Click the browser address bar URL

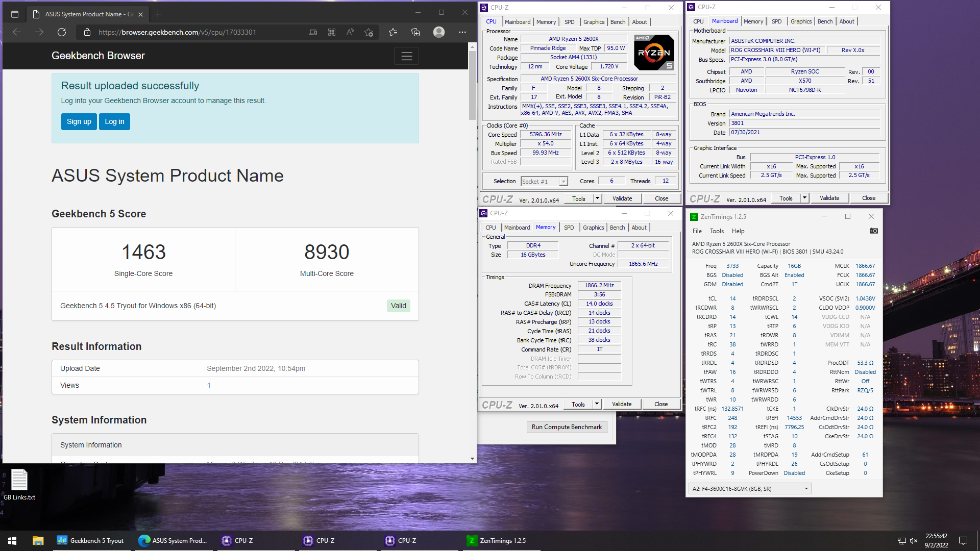[177, 32]
